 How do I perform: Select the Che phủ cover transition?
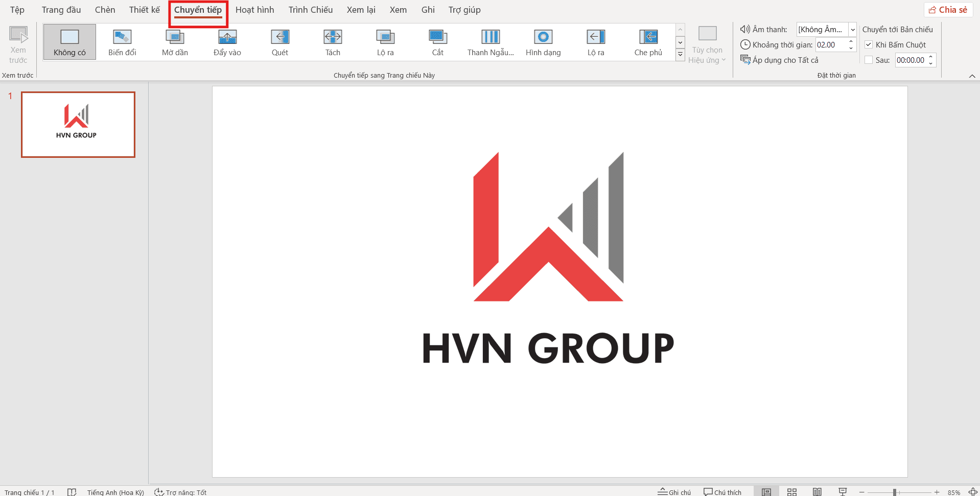[648, 42]
